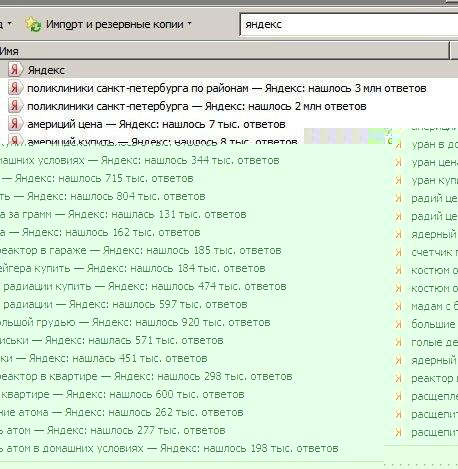Click favicon of "америций цена" row

(x=14, y=124)
